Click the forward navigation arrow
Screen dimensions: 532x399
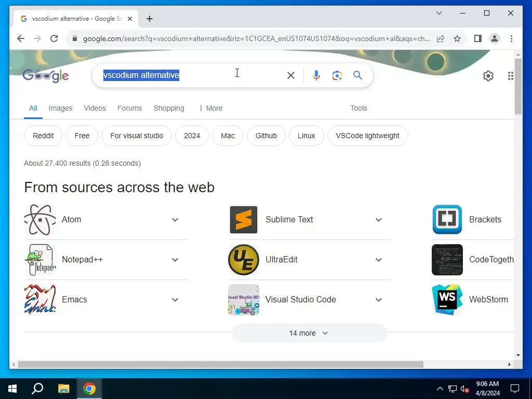tap(37, 38)
